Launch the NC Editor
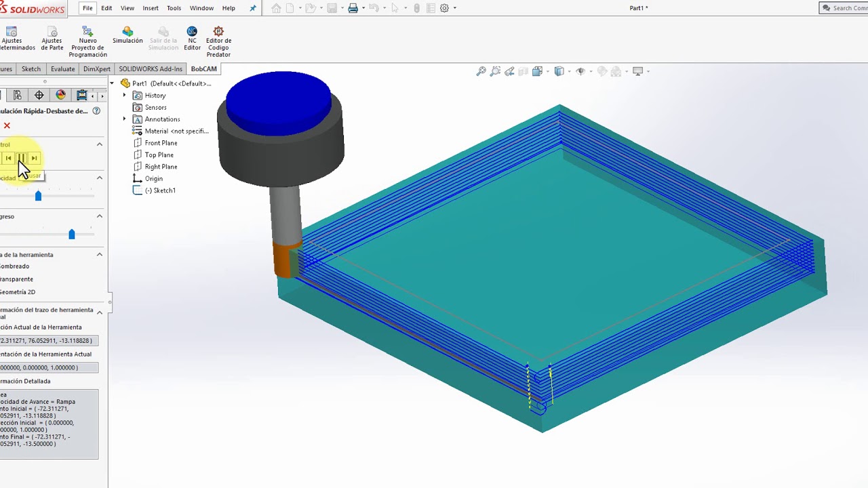Image resolution: width=868 pixels, height=488 pixels. tap(192, 39)
